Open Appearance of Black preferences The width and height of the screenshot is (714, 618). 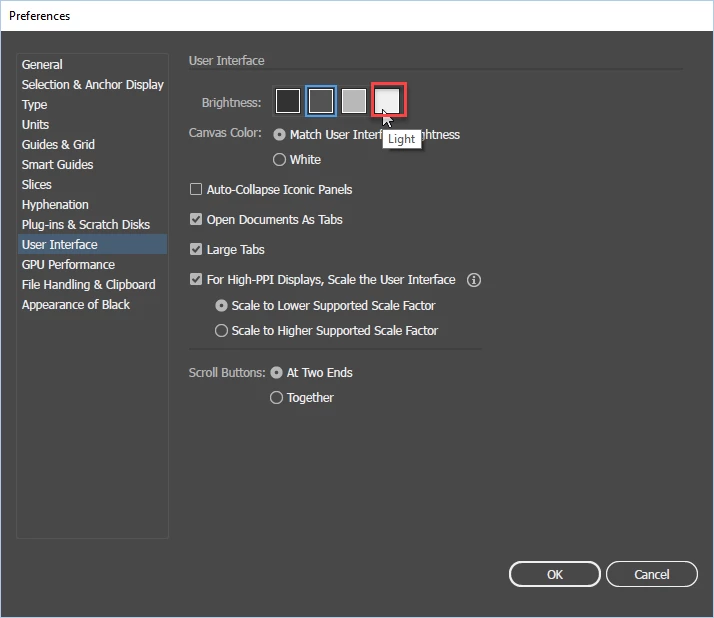tap(92, 305)
